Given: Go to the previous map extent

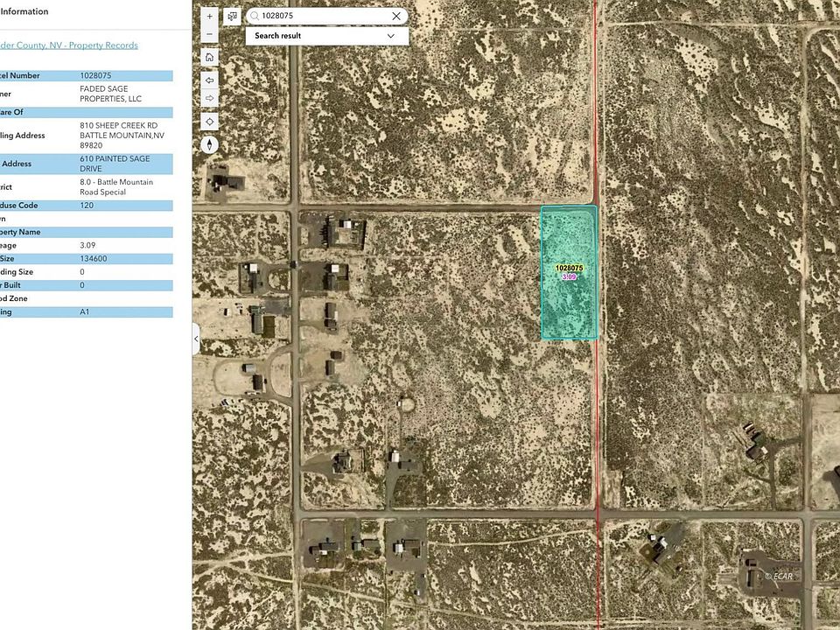Looking at the screenshot, I should [x=209, y=79].
